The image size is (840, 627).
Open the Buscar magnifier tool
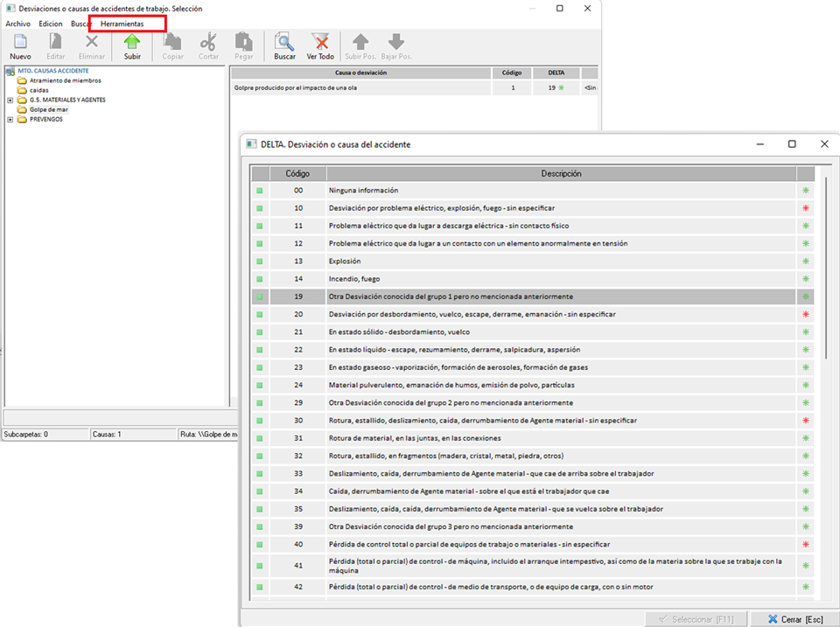point(284,42)
